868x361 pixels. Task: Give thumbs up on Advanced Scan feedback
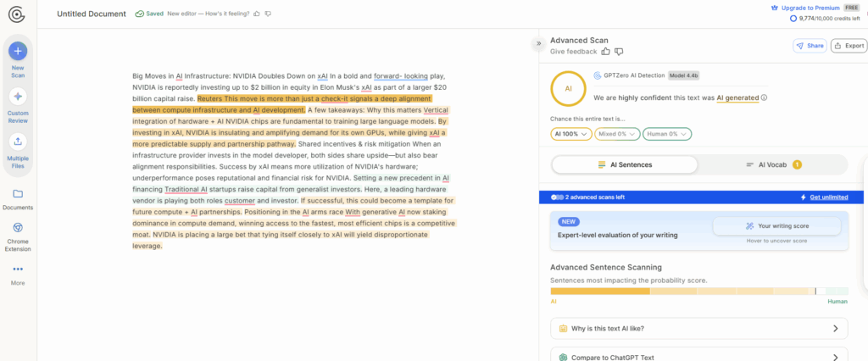point(606,52)
